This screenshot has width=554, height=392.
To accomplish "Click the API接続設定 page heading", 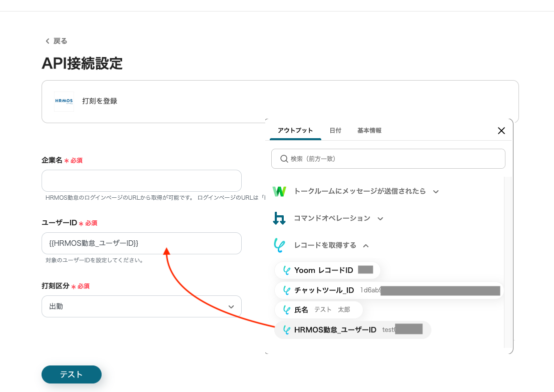I will [82, 64].
